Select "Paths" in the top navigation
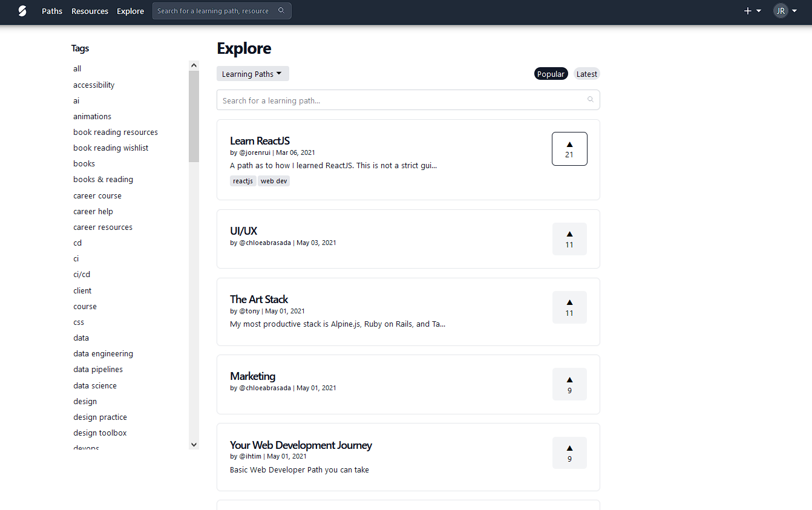 tap(51, 10)
